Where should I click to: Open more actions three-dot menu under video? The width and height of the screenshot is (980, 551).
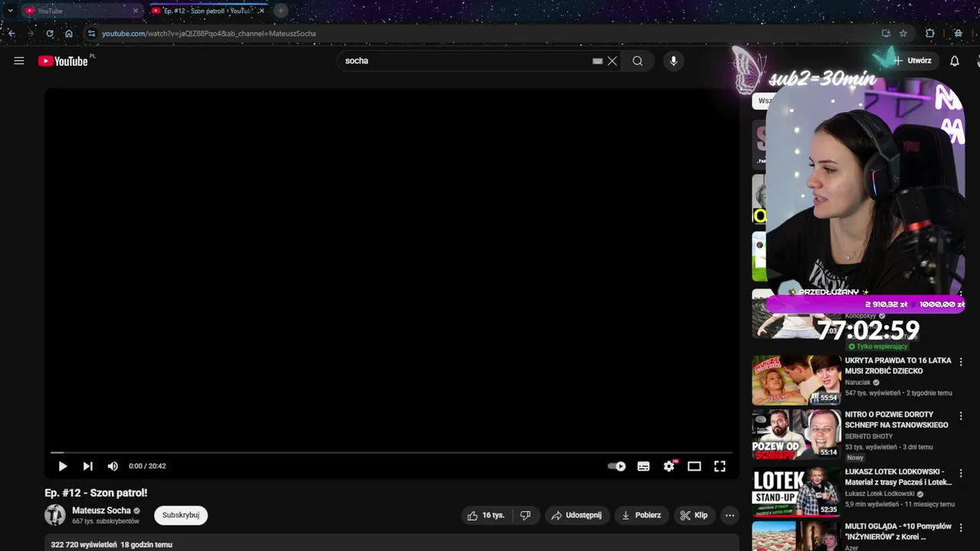pyautogui.click(x=730, y=515)
